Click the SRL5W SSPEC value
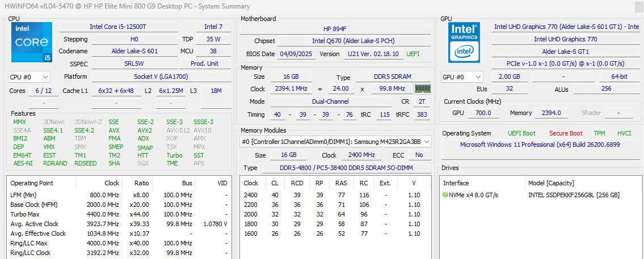 (134, 63)
